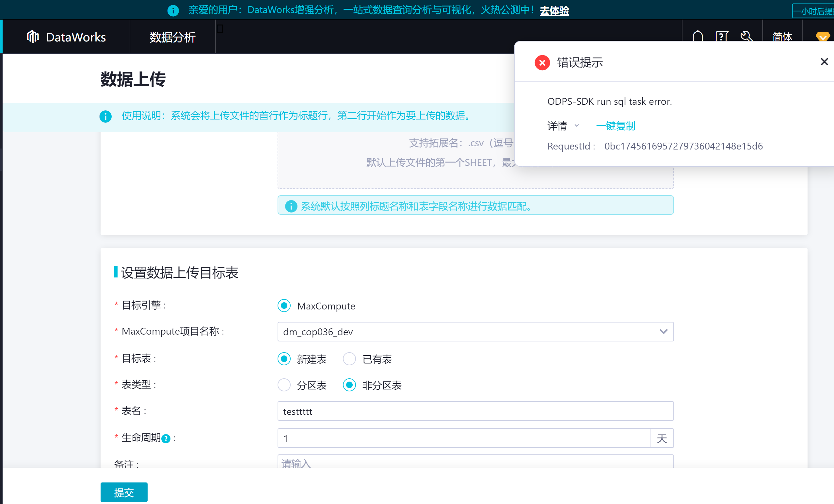Switch language via 简体 selector

pos(782,37)
